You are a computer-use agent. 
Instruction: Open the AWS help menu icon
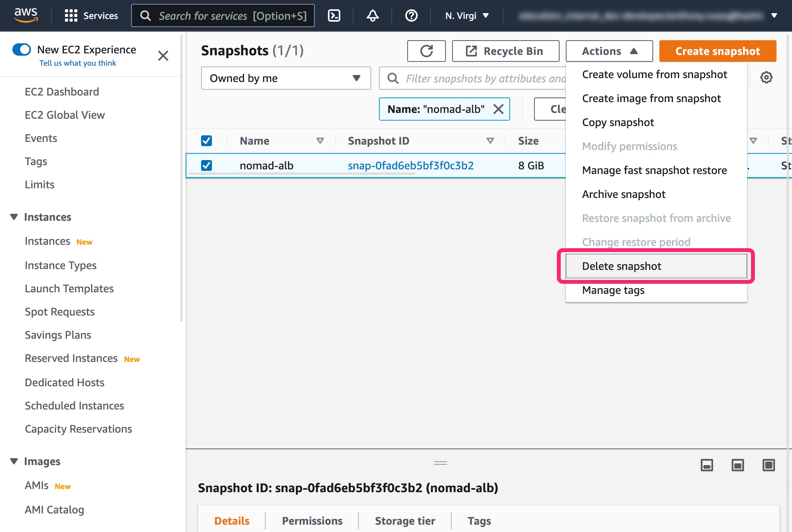point(411,15)
